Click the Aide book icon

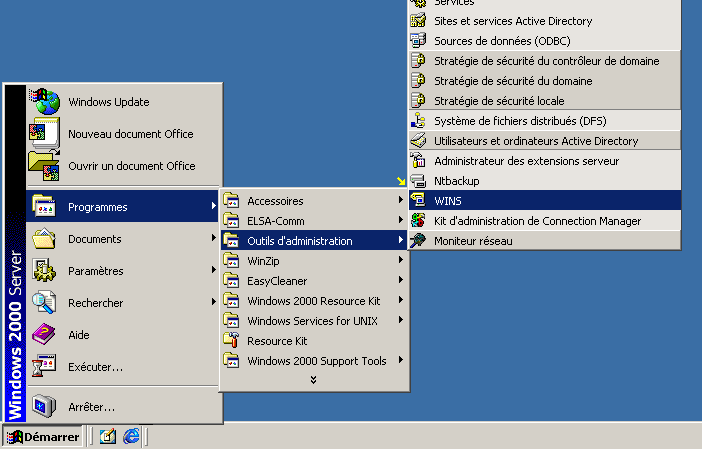pos(44,334)
